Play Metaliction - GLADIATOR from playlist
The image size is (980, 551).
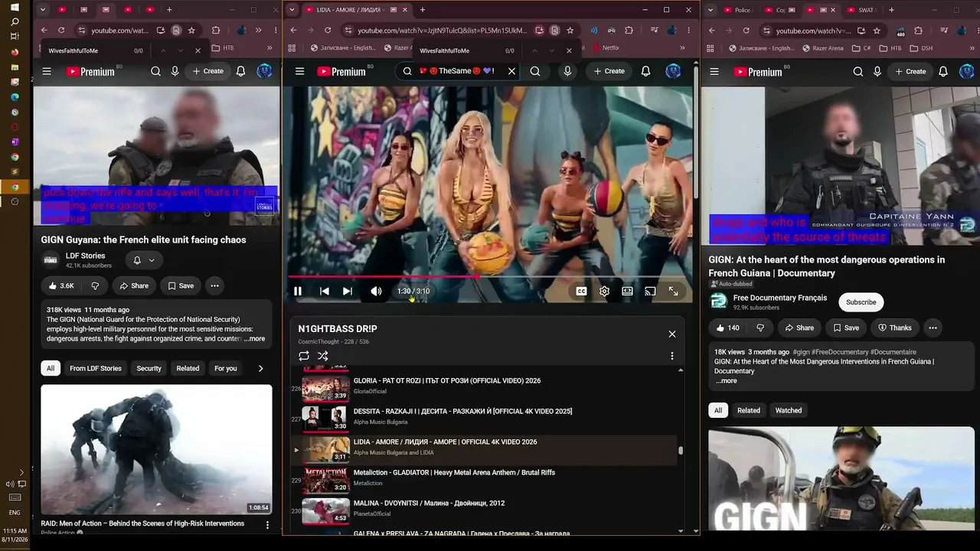click(x=454, y=473)
